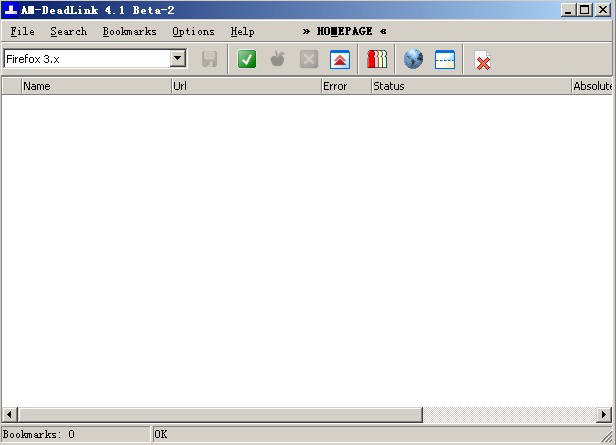
Task: Click the blue globe browser icon
Action: pos(413,59)
